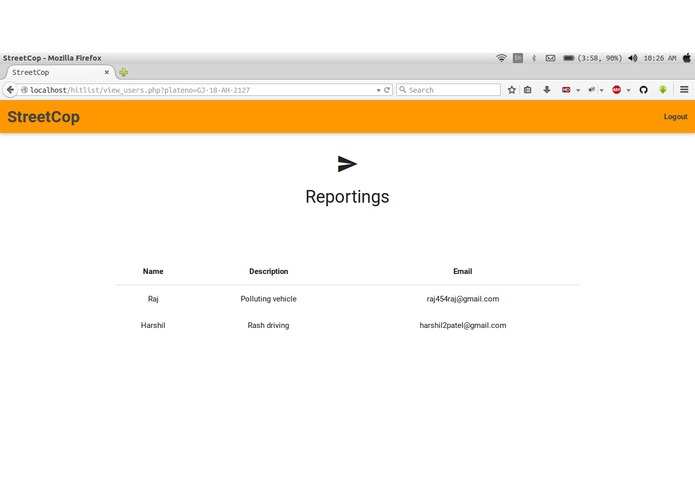The width and height of the screenshot is (695, 494).
Task: Expand the Adblock Plus dropdown arrow
Action: 628,90
